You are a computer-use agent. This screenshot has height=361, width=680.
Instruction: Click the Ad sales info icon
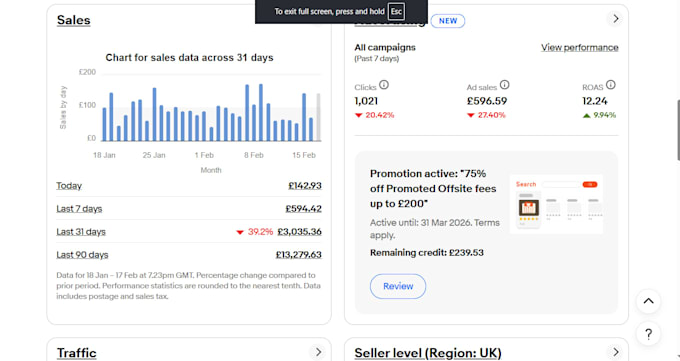tap(504, 85)
